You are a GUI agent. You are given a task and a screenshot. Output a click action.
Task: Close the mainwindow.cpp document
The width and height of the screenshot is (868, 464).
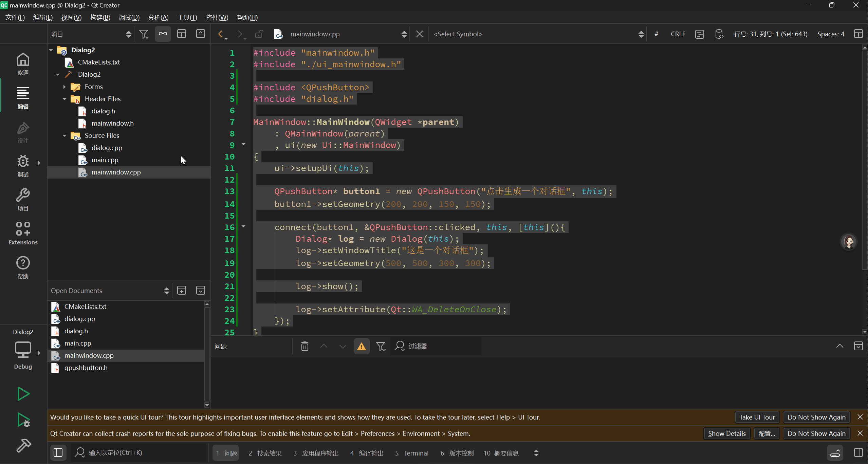420,34
